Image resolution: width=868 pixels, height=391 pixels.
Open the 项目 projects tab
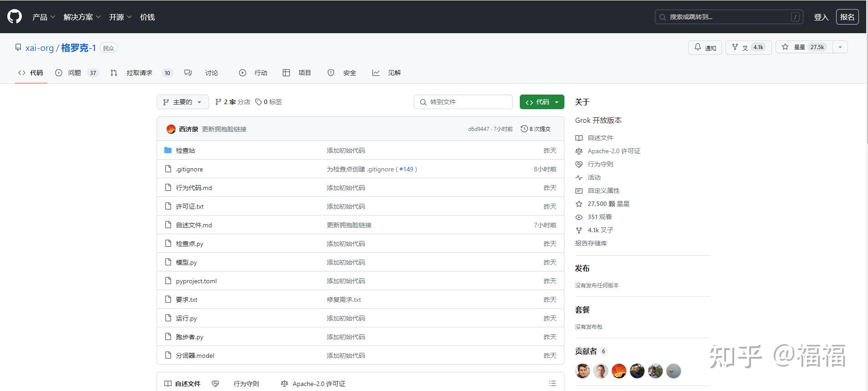click(x=297, y=73)
